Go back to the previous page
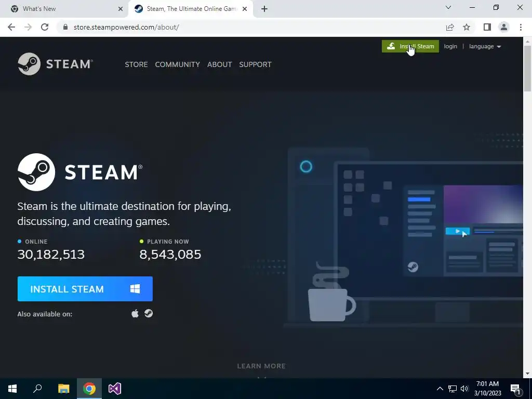532x399 pixels. (11, 27)
